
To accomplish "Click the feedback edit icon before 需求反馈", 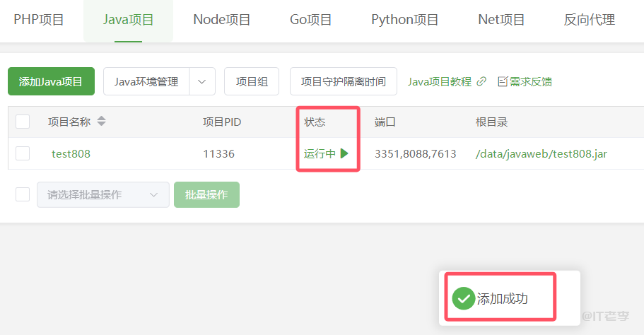I will pyautogui.click(x=502, y=81).
